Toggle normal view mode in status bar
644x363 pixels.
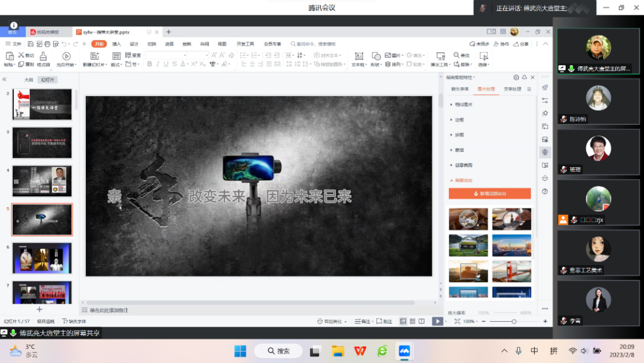[403, 321]
